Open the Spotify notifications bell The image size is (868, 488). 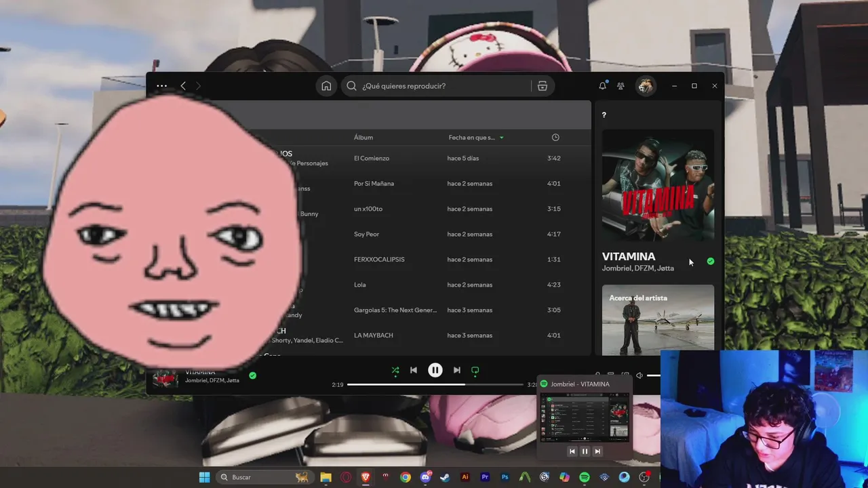602,86
